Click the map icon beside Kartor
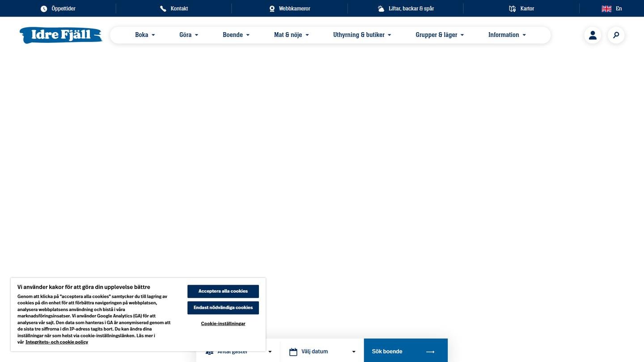 coord(513,8)
